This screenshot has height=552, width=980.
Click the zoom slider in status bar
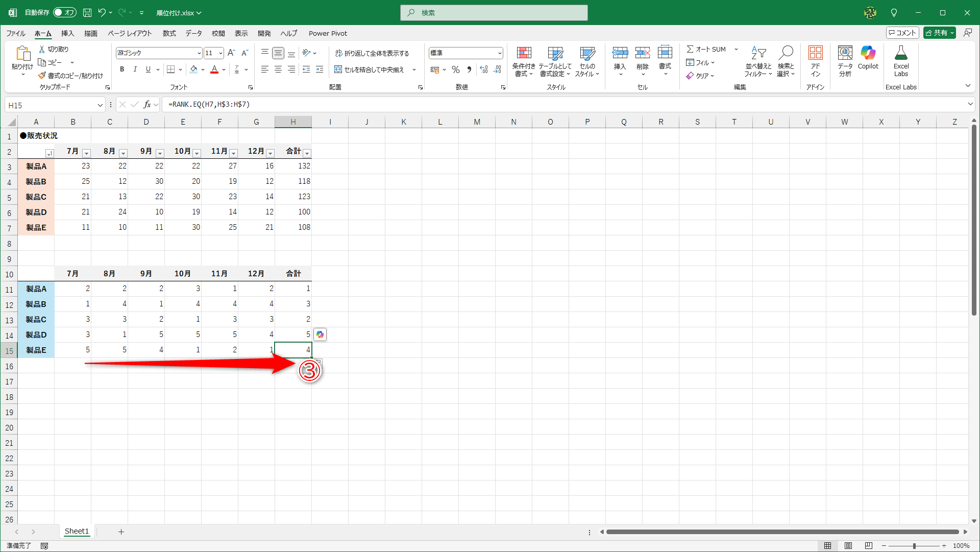[x=914, y=546]
